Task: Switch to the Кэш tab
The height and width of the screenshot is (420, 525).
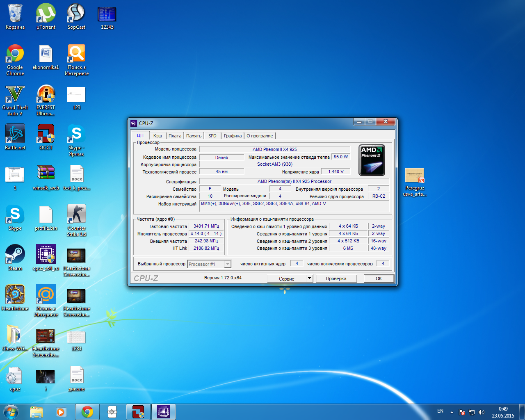Action: [157, 136]
